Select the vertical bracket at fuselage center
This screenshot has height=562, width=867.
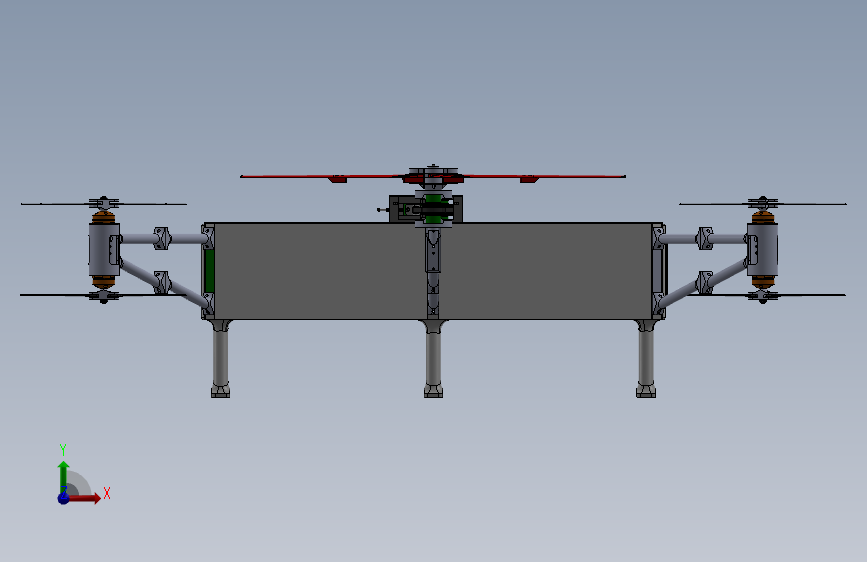433,251
